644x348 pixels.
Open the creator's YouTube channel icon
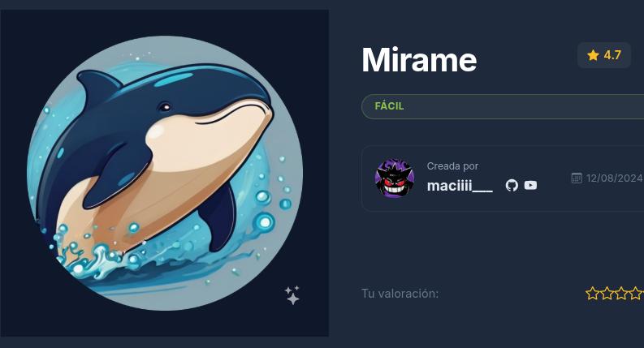(x=530, y=186)
